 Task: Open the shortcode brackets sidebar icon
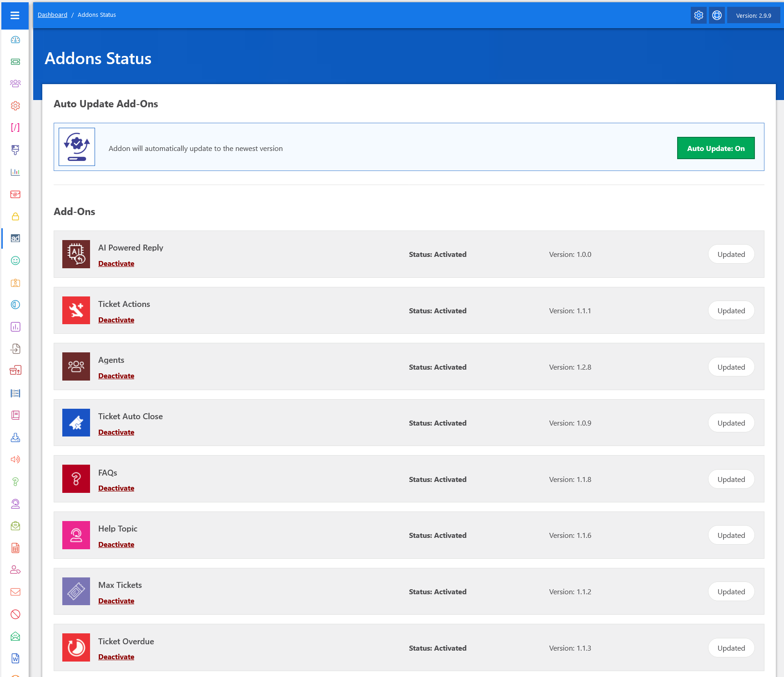click(x=15, y=128)
